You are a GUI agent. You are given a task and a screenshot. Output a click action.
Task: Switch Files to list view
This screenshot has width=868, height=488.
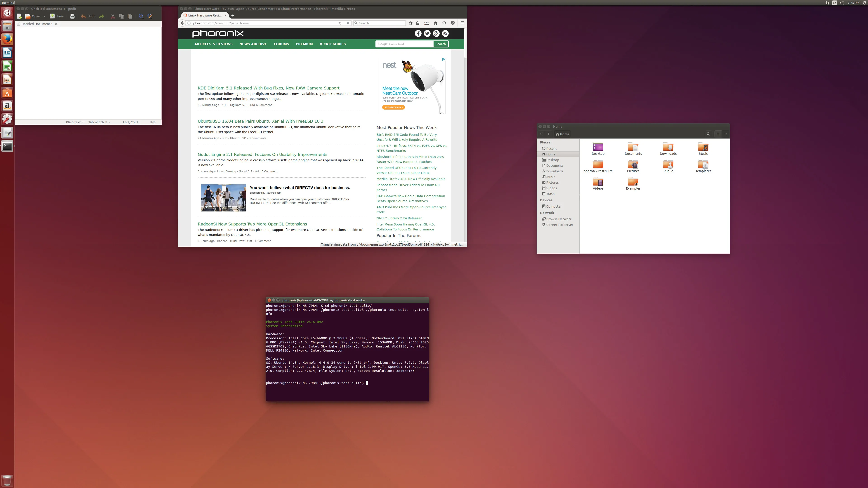(x=718, y=134)
